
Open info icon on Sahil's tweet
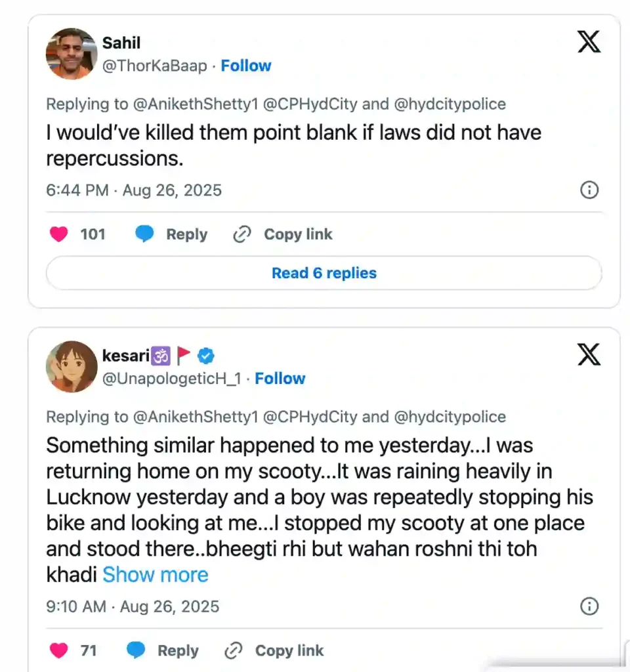[589, 190]
